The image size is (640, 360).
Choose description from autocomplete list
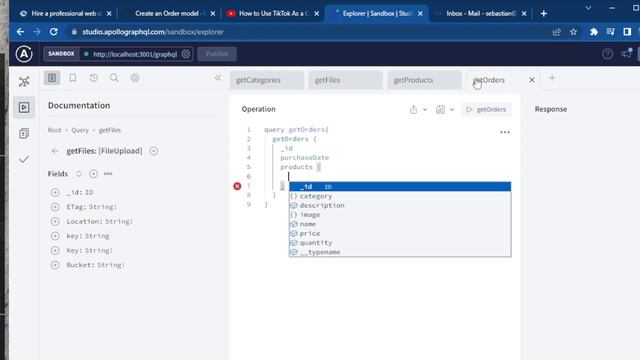tap(400, 205)
